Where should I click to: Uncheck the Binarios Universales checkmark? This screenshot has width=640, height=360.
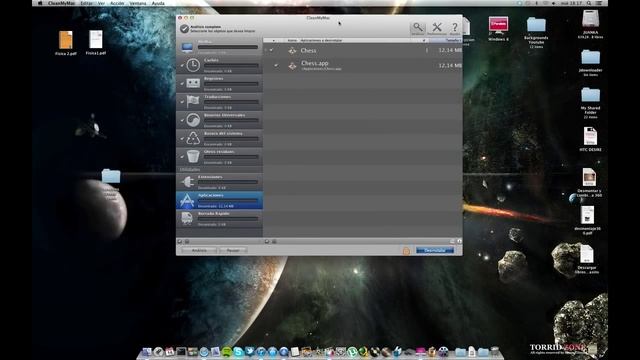pyautogui.click(x=182, y=120)
